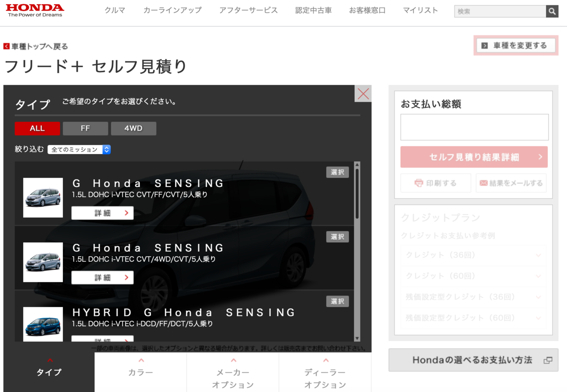Viewport: 567px width, 392px height.
Task: Open the マイリスト menu
Action: [421, 10]
